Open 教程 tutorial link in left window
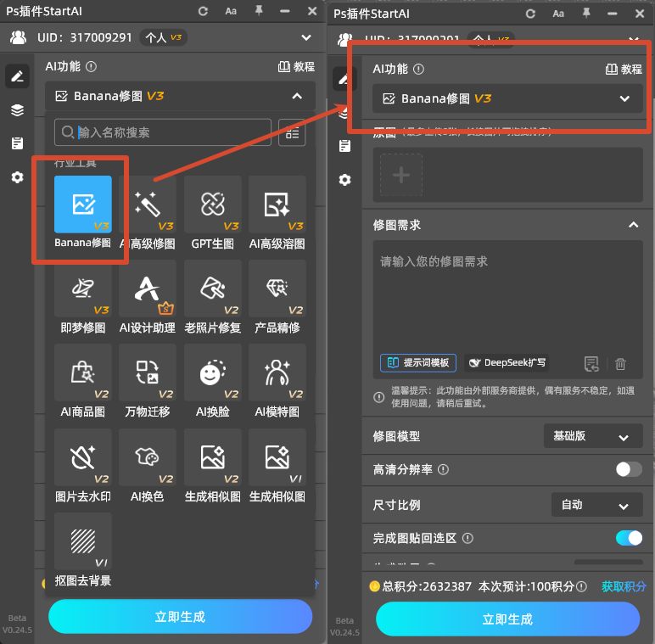This screenshot has height=644, width=655. (x=297, y=67)
